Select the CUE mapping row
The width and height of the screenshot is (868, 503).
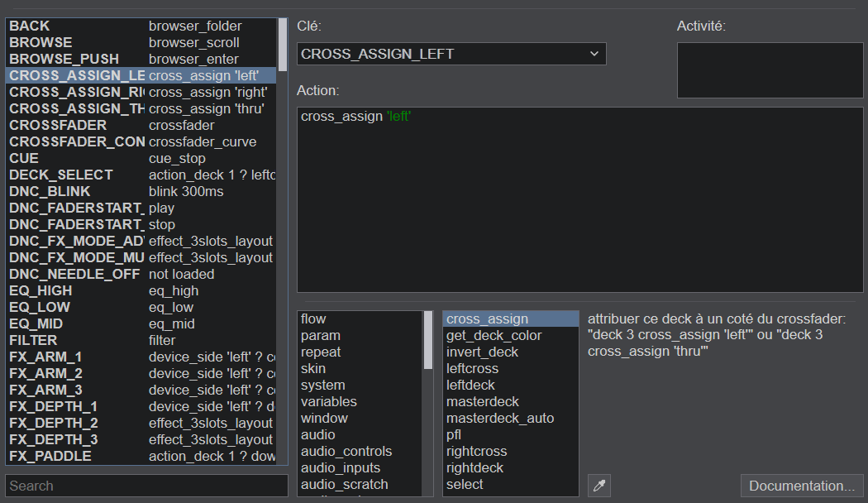pyautogui.click(x=141, y=159)
